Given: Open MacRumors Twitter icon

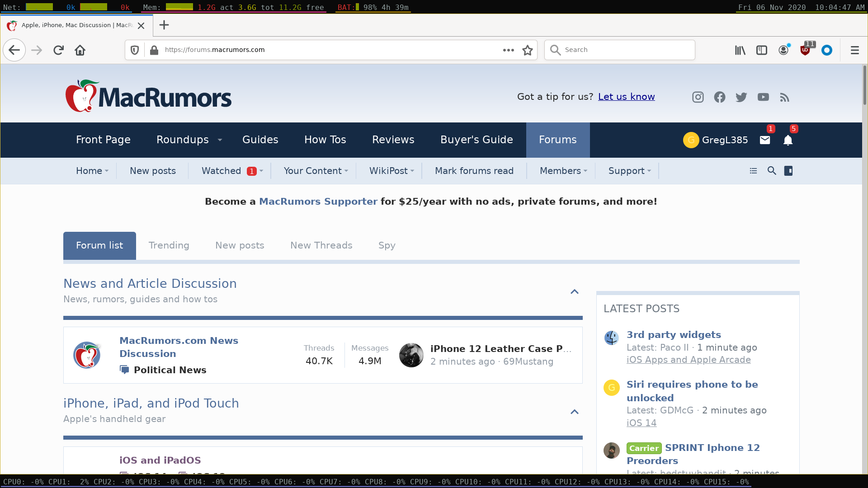Looking at the screenshot, I should pos(741,97).
